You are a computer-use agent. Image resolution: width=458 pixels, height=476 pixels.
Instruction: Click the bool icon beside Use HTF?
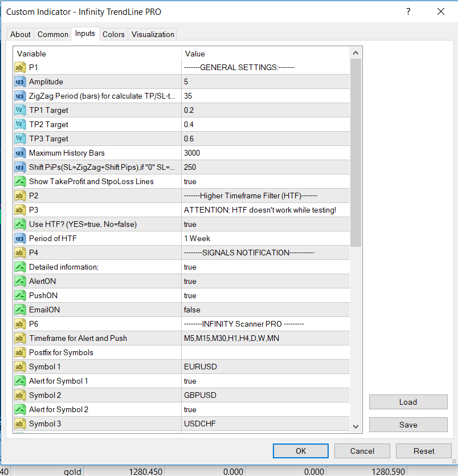tap(20, 225)
